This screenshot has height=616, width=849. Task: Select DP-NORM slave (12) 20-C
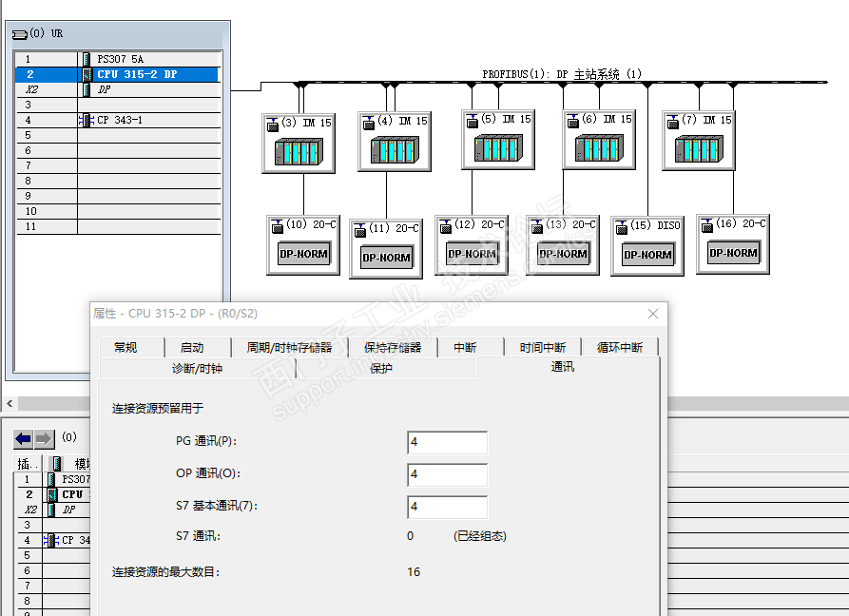point(472,245)
